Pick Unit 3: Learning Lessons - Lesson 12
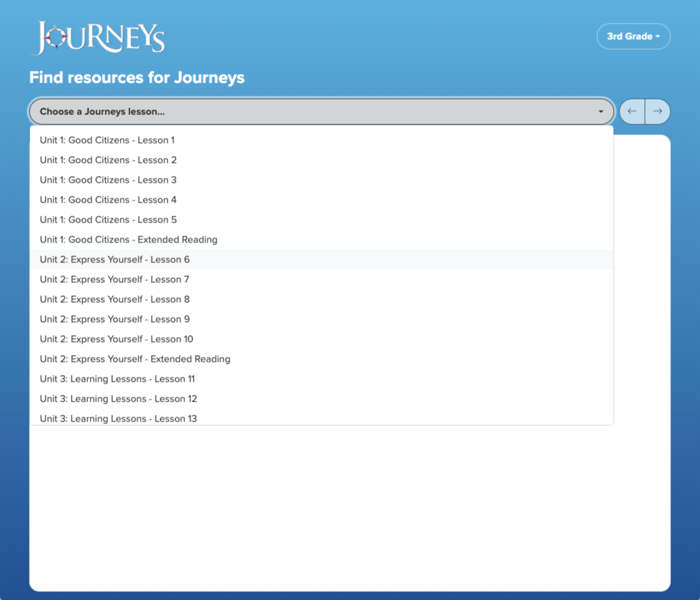 [x=322, y=399]
